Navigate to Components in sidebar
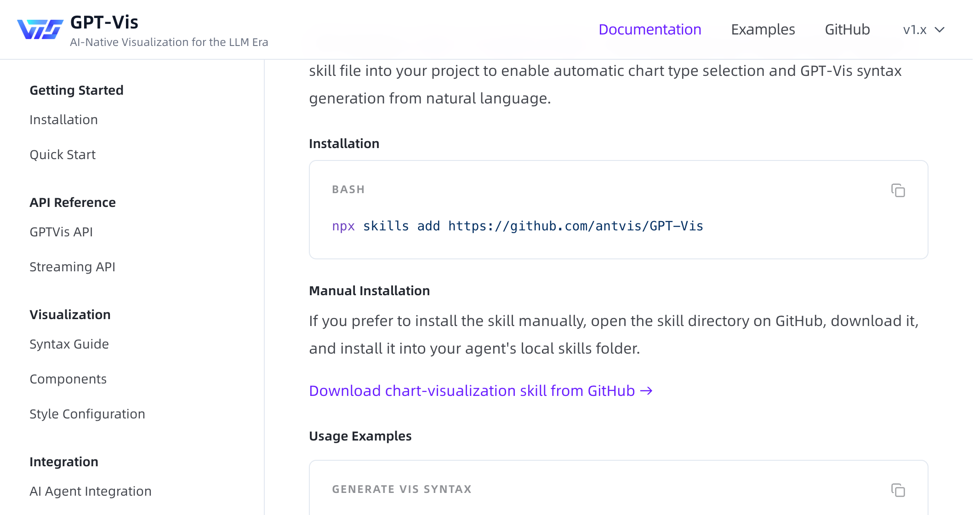The height and width of the screenshot is (515, 980). [x=68, y=379]
